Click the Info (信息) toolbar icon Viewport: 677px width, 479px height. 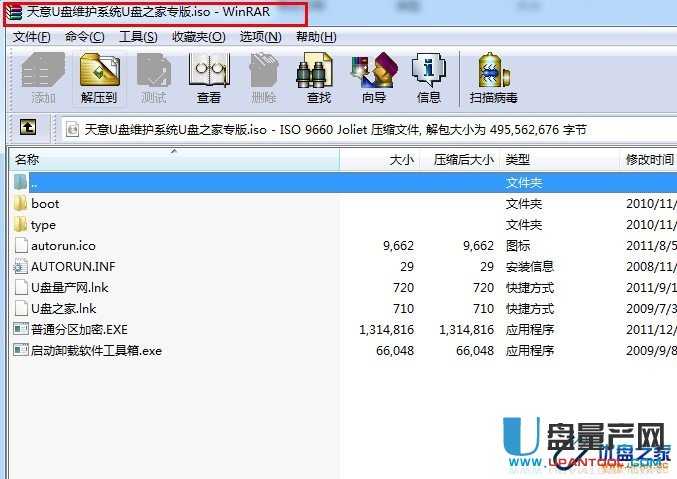pyautogui.click(x=428, y=77)
